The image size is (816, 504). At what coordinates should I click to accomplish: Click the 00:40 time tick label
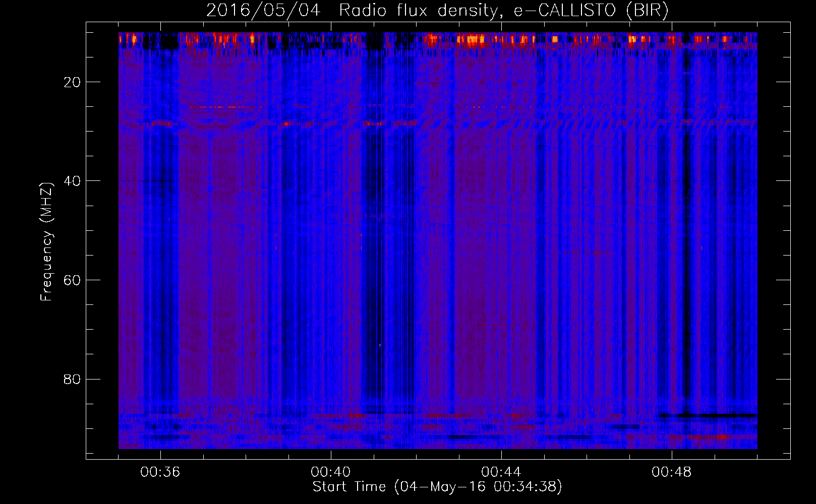331,472
